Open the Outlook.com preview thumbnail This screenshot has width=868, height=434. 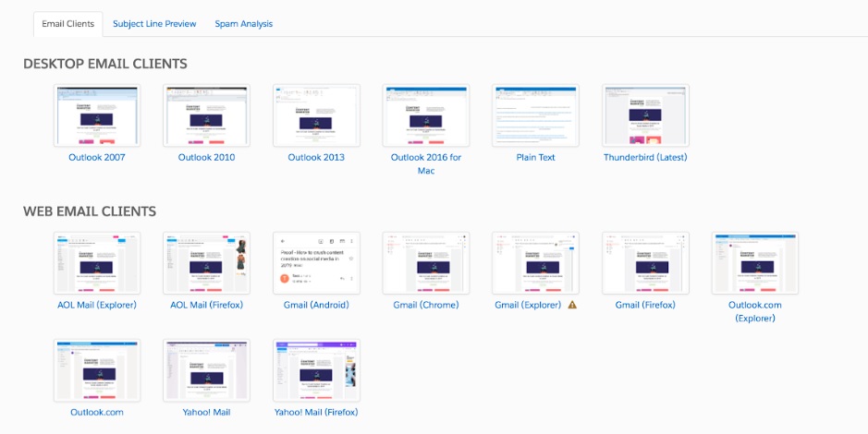(97, 370)
